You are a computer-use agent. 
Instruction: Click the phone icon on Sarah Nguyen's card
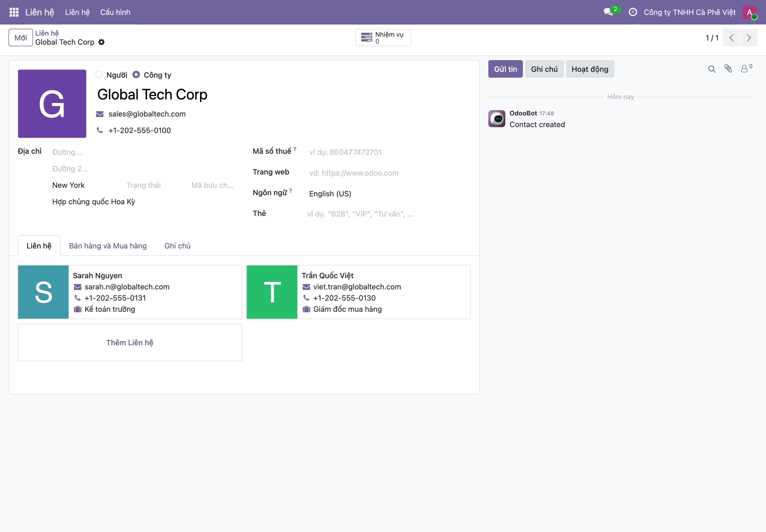pos(78,298)
